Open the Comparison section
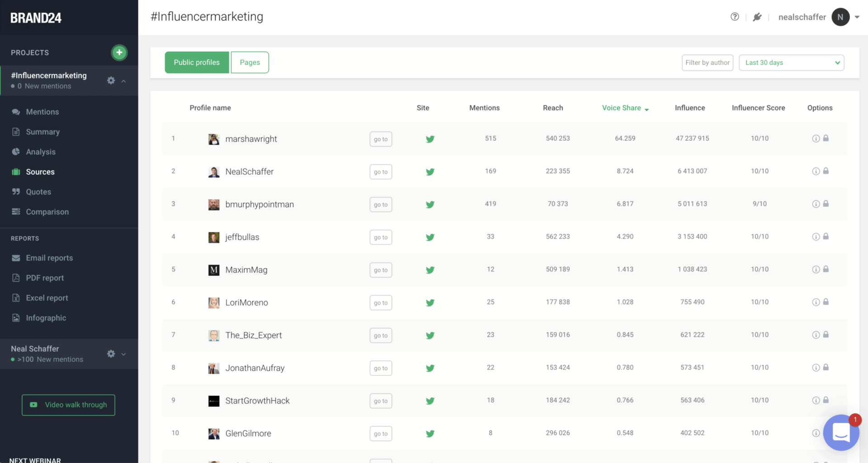The image size is (868, 463). pyautogui.click(x=47, y=212)
